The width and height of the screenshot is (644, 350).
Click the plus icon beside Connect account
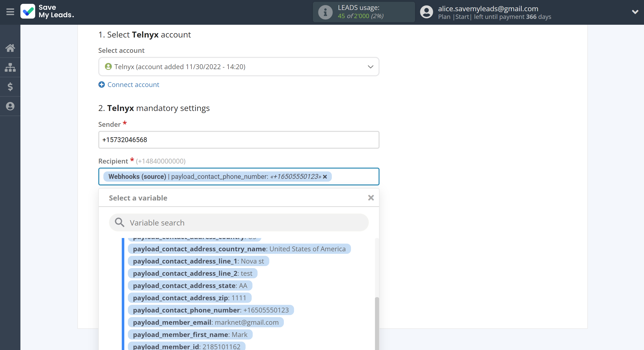tap(102, 85)
